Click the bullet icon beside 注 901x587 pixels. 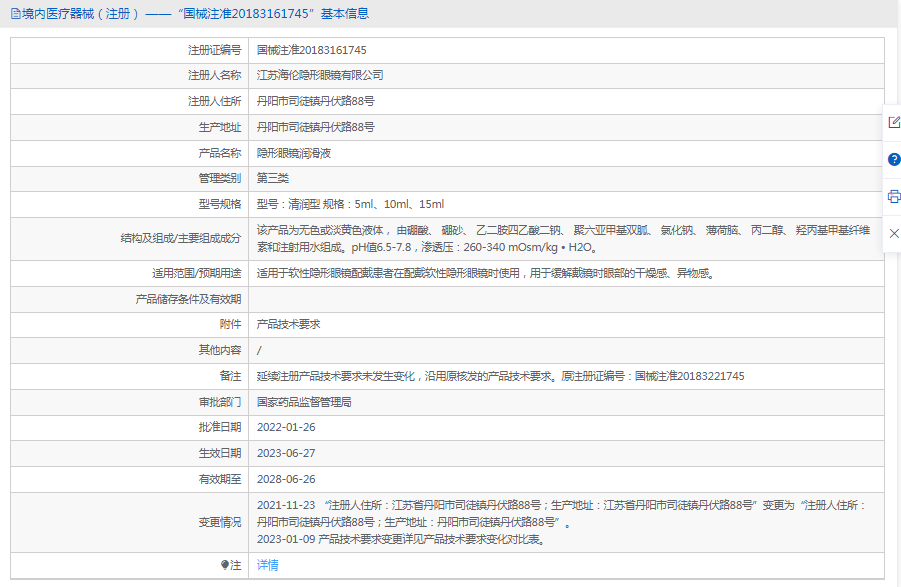[225, 565]
